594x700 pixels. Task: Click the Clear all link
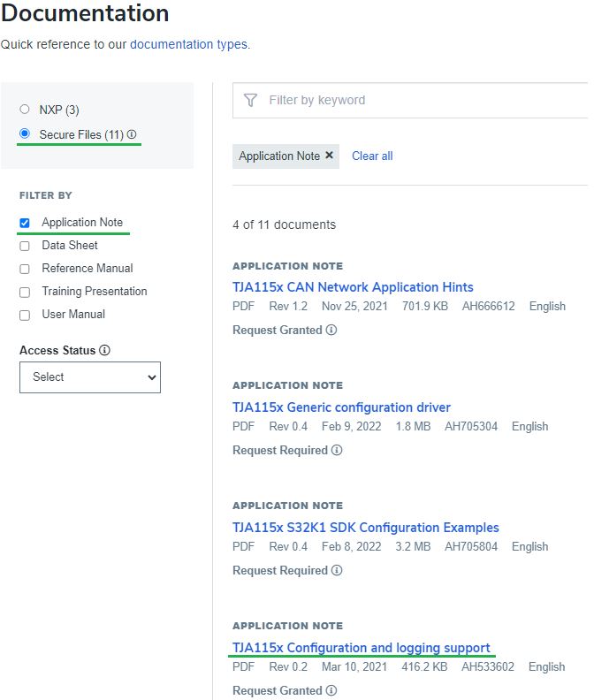click(x=372, y=156)
